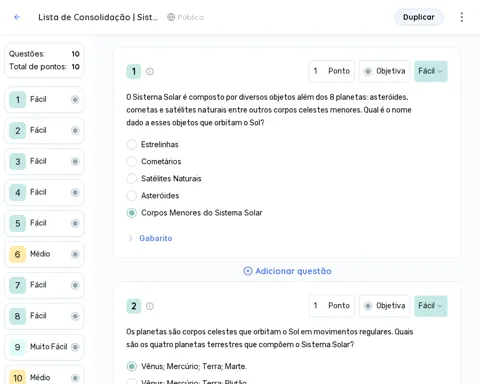Viewport: 480px width, 384px height.
Task: Click the plus icon of Adicionar questão
Action: click(248, 271)
